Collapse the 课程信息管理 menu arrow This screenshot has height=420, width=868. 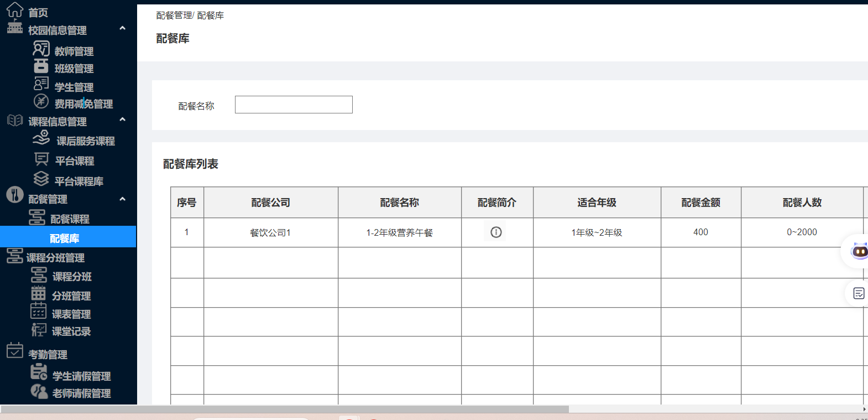[123, 120]
